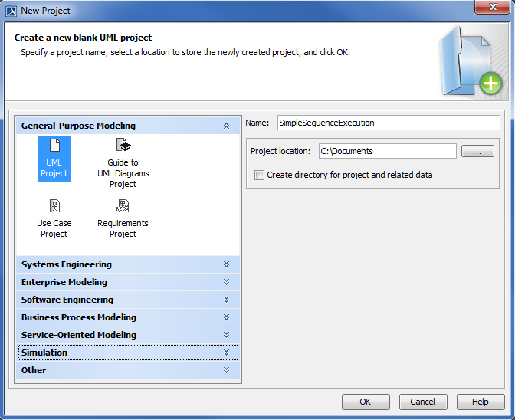
Task: Expand the Enterprise Modeling section
Action: 128,282
